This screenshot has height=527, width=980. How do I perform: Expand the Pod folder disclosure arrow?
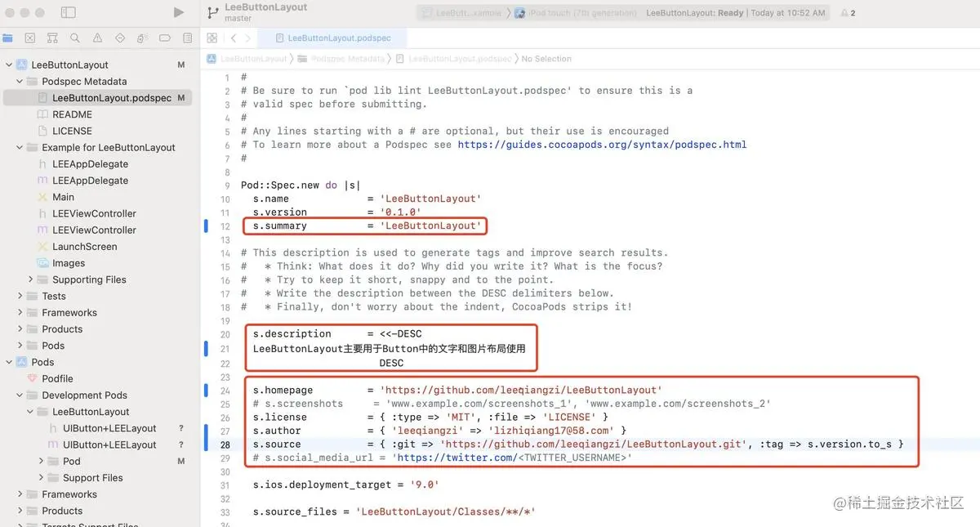(42, 462)
